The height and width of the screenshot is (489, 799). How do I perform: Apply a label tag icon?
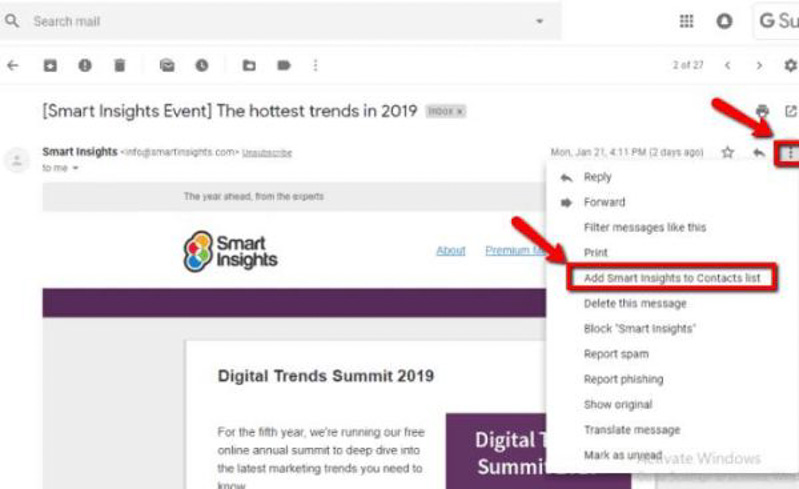284,65
